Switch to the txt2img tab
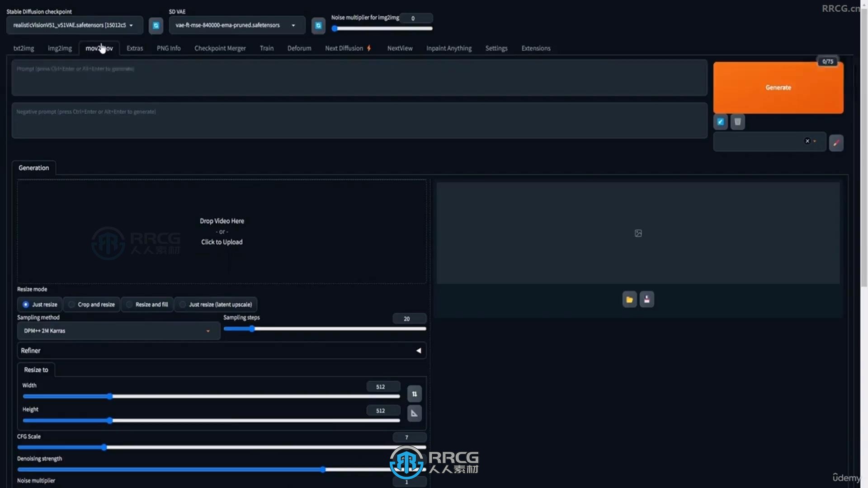The image size is (868, 488). (x=24, y=48)
